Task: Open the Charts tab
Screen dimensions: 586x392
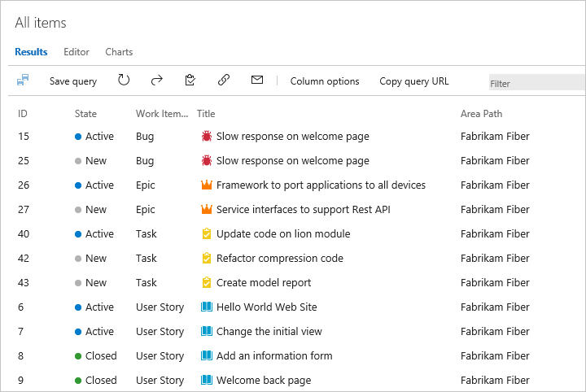Action: tap(119, 52)
